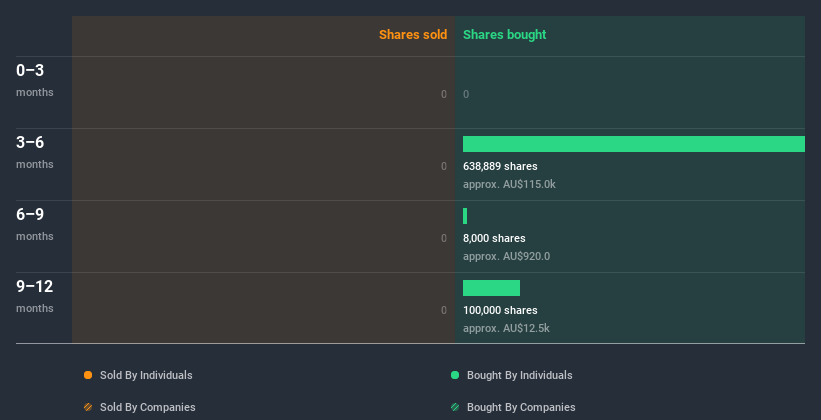This screenshot has height=420, width=821.
Task: Click the '9–12' months row label
Action: (x=35, y=286)
